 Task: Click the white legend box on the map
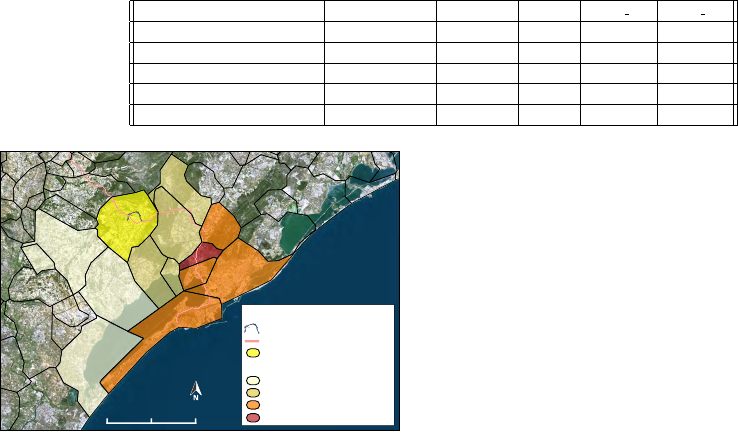tap(320, 365)
